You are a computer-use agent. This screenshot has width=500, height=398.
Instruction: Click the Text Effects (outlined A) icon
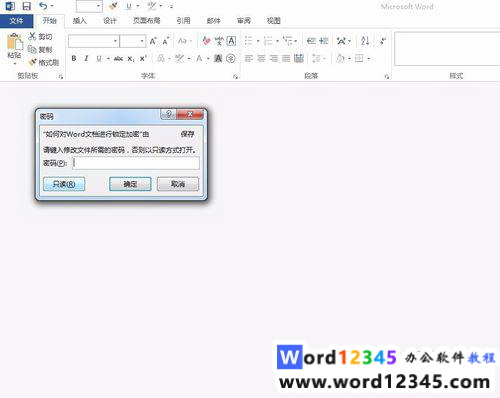(161, 59)
